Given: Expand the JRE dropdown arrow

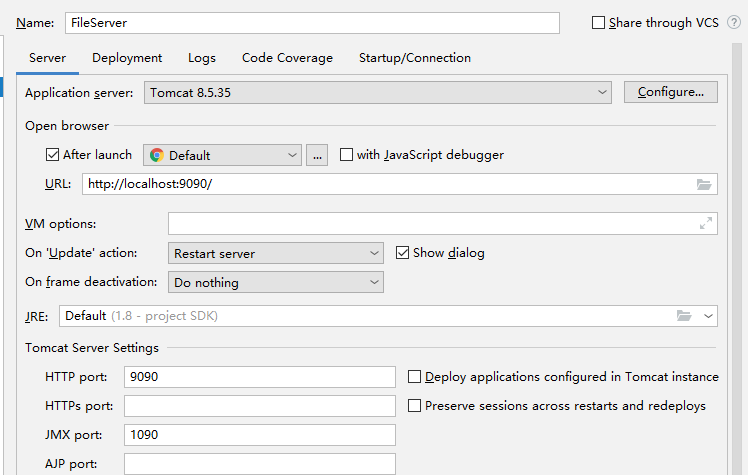Looking at the screenshot, I should click(708, 316).
